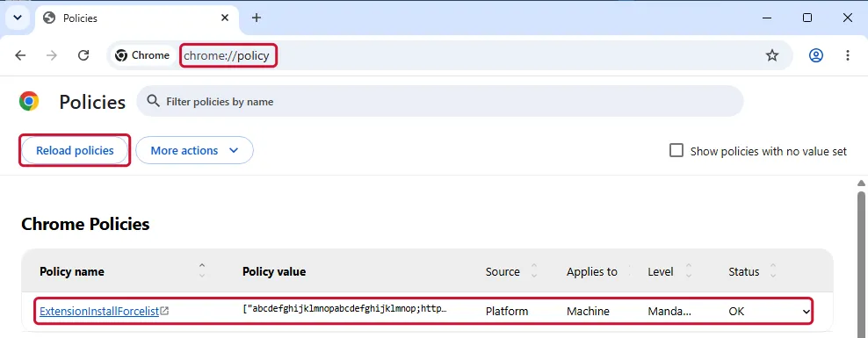The image size is (868, 338).
Task: Open the Chrome three-dot menu
Action: [x=848, y=55]
